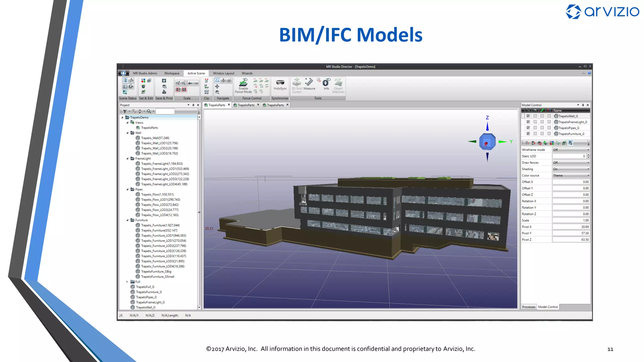The height and width of the screenshot is (362, 644).
Task: Uncheck the TrapeloPipes_G visibility checkbox
Action: pyautogui.click(x=528, y=128)
